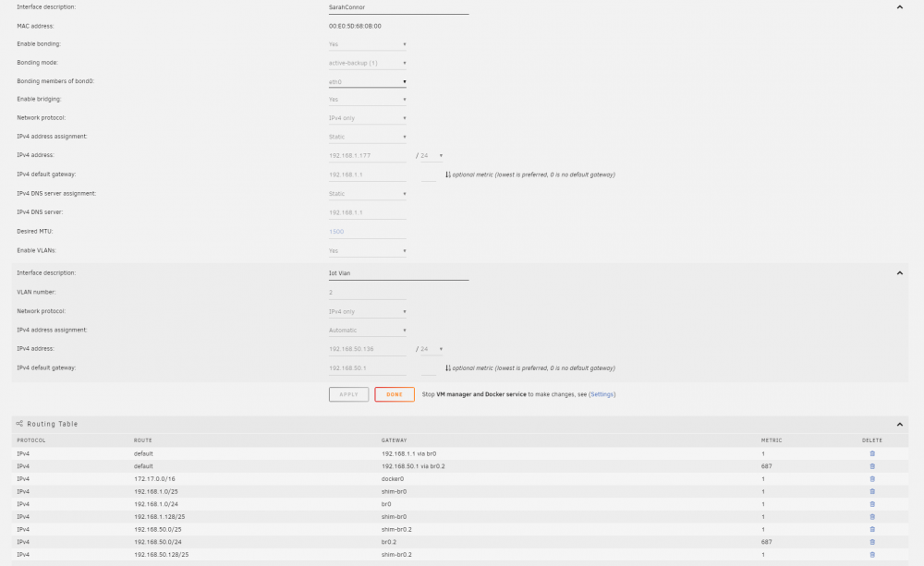Delete the 192.168.50.0/24 br0.2 route
The image size is (924, 566).
872,542
